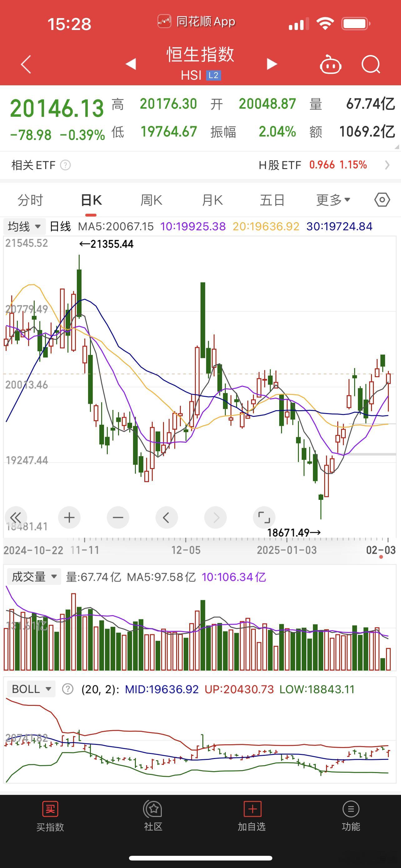Tap date label 12-05 on axis
This screenshot has width=401, height=868.
click(x=186, y=550)
